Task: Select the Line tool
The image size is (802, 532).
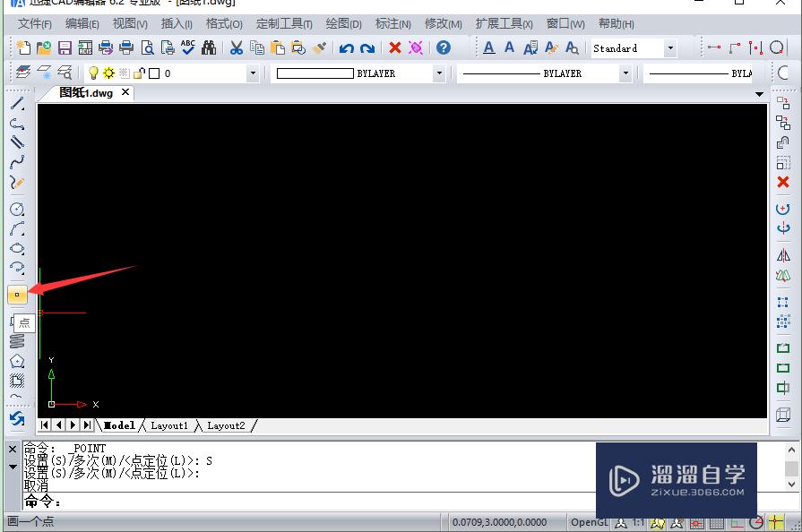Action: (16, 103)
